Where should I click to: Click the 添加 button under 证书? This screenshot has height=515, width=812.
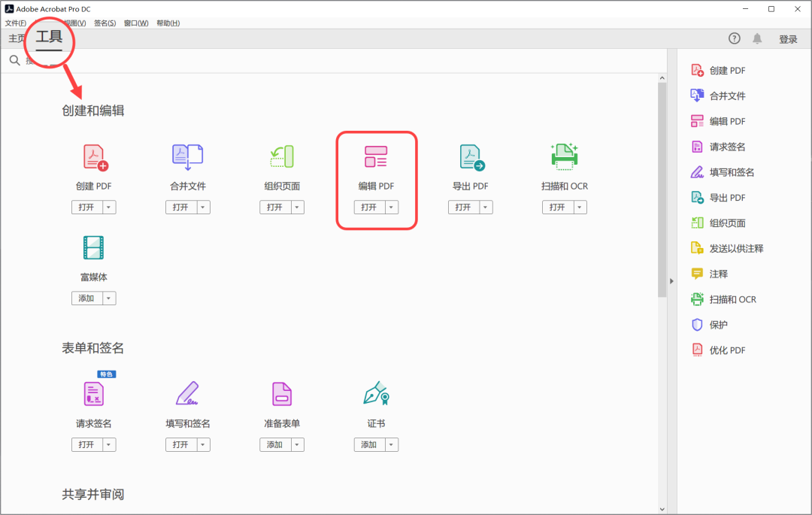point(369,444)
